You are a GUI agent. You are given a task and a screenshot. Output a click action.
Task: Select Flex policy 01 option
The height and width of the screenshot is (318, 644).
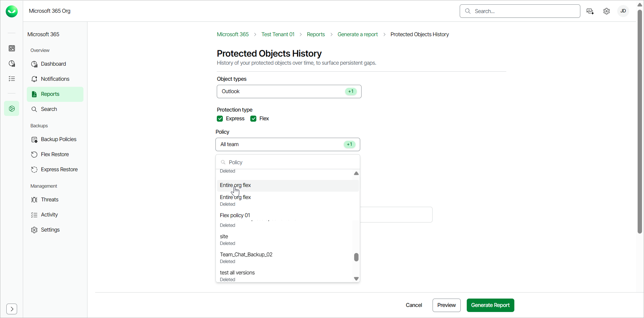[288, 215]
